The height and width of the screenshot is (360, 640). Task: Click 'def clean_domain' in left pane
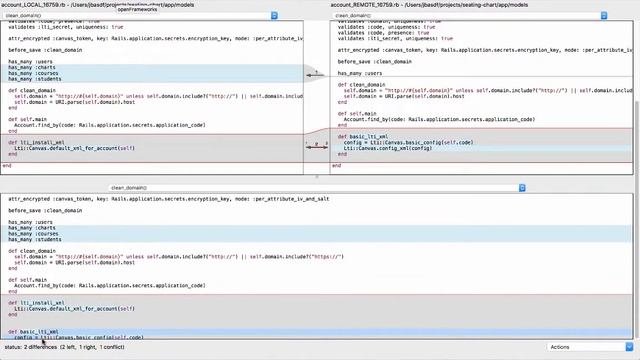click(32, 90)
